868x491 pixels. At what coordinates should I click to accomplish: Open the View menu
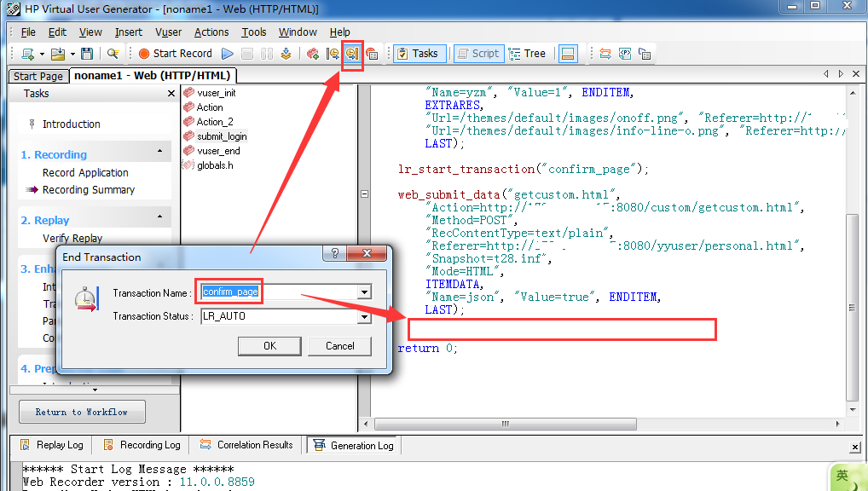coord(90,32)
